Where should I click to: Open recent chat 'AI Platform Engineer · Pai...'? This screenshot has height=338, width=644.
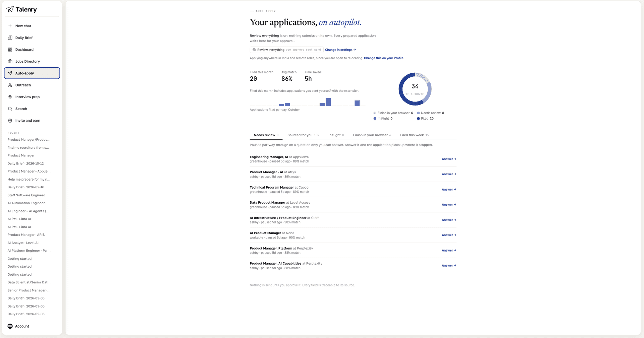point(29,251)
